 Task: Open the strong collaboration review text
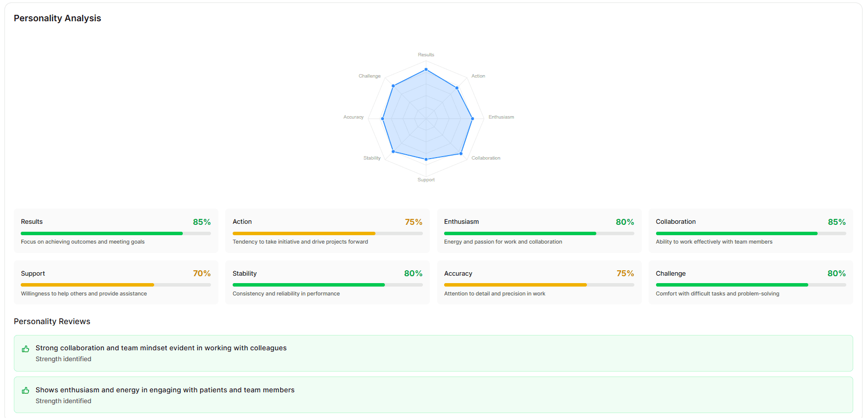click(x=161, y=348)
